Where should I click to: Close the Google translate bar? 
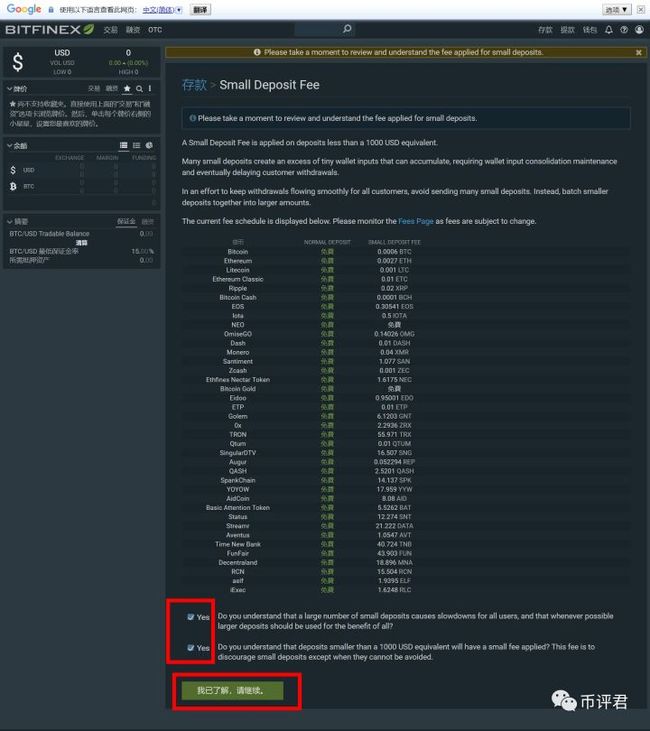[x=641, y=9]
